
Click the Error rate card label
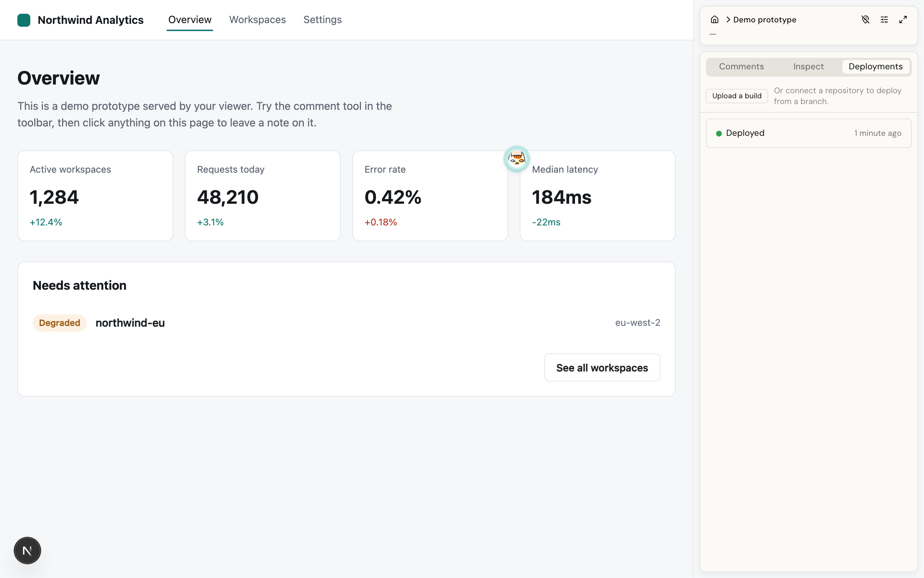click(x=385, y=169)
